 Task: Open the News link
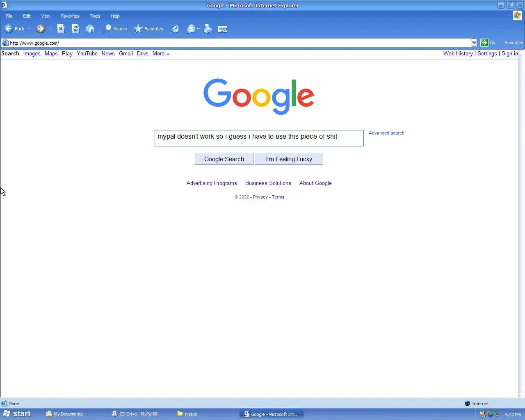pyautogui.click(x=108, y=54)
